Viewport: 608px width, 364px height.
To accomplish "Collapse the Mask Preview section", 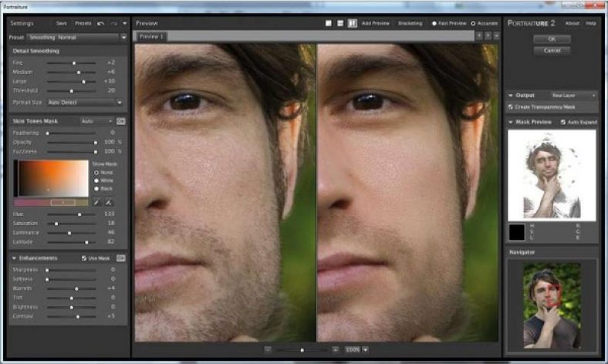I will point(511,122).
